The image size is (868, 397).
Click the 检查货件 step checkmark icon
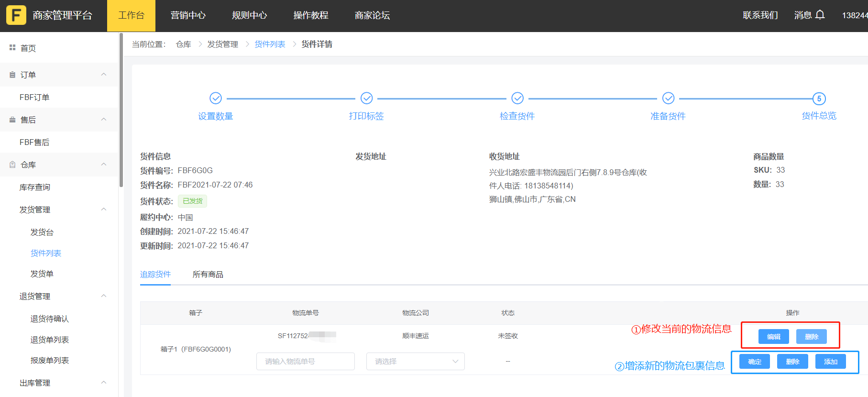(517, 98)
